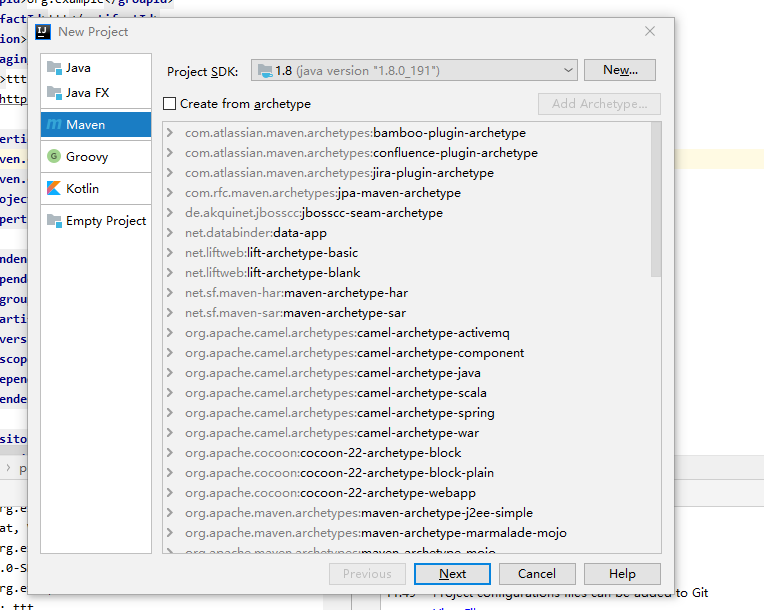The width and height of the screenshot is (764, 610).
Task: Click the Java FX folder icon
Action: coord(54,93)
